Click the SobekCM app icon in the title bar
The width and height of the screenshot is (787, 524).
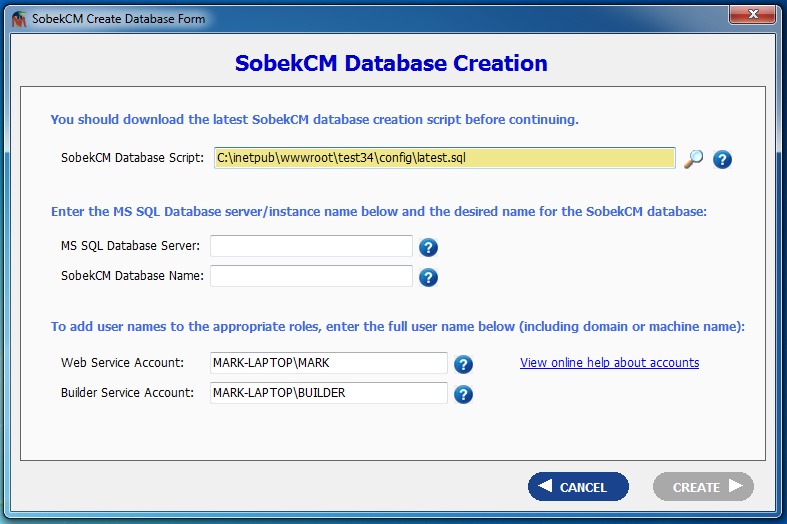[x=19, y=19]
